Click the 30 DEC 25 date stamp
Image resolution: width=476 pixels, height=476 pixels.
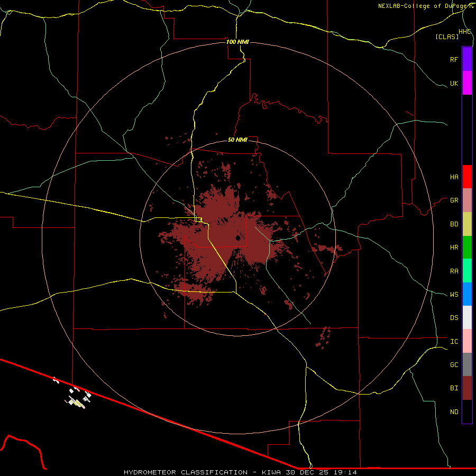tap(308, 472)
